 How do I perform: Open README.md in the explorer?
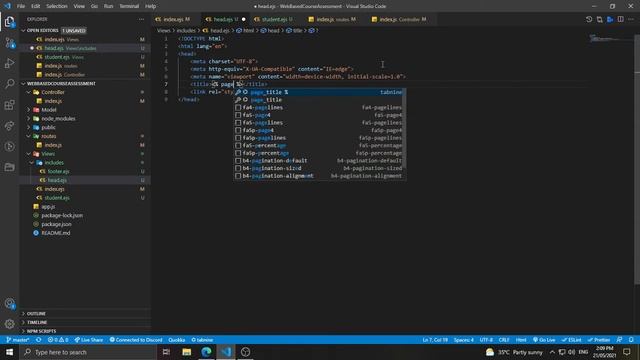[56, 233]
